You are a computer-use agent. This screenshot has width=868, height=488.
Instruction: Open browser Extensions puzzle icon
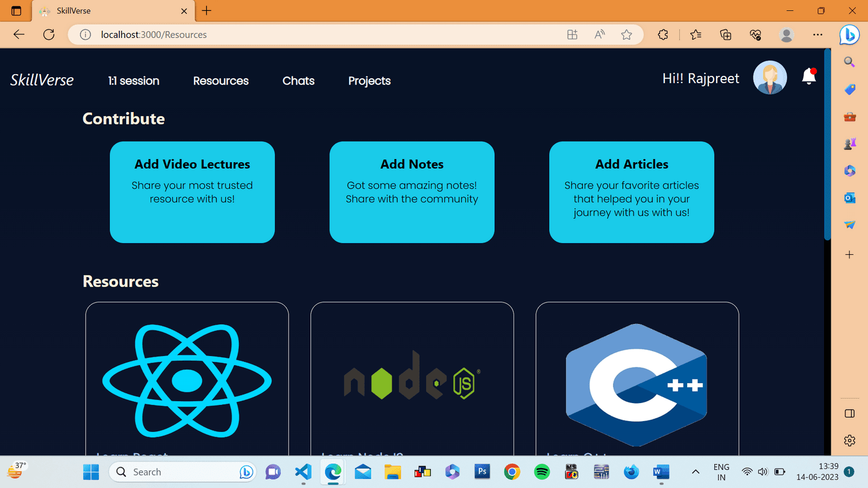(x=663, y=34)
